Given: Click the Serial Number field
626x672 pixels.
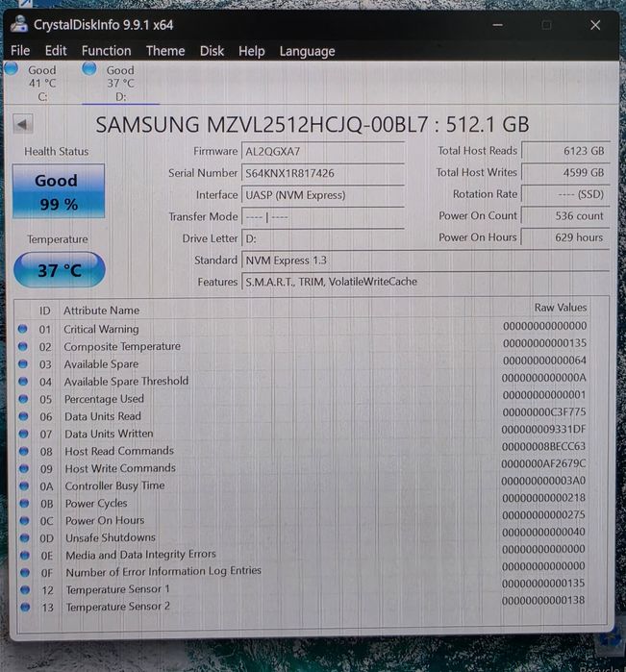Looking at the screenshot, I should pos(323,173).
